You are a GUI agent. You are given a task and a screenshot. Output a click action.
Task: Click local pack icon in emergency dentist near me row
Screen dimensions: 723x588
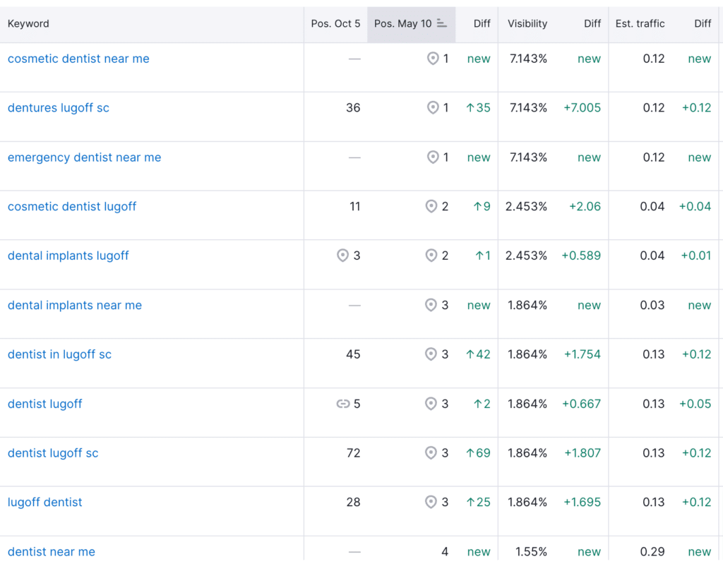pos(433,157)
